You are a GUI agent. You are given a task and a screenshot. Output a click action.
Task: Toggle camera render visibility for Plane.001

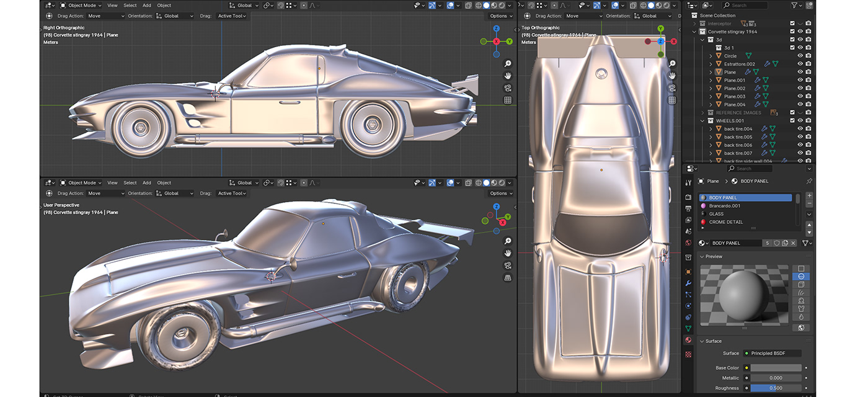pos(808,80)
